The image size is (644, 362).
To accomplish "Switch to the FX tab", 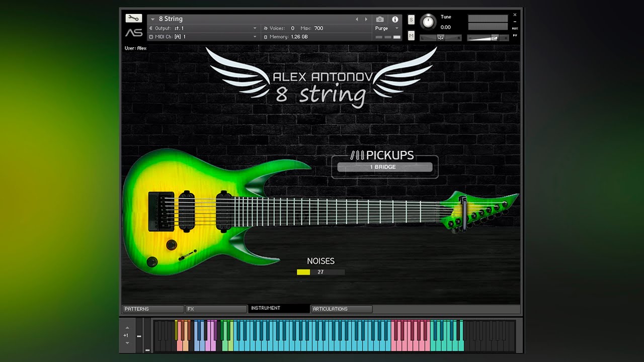I will coord(216,309).
